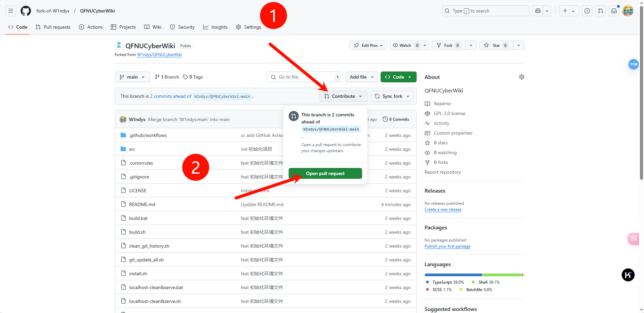View 8 Commits history

[396, 119]
